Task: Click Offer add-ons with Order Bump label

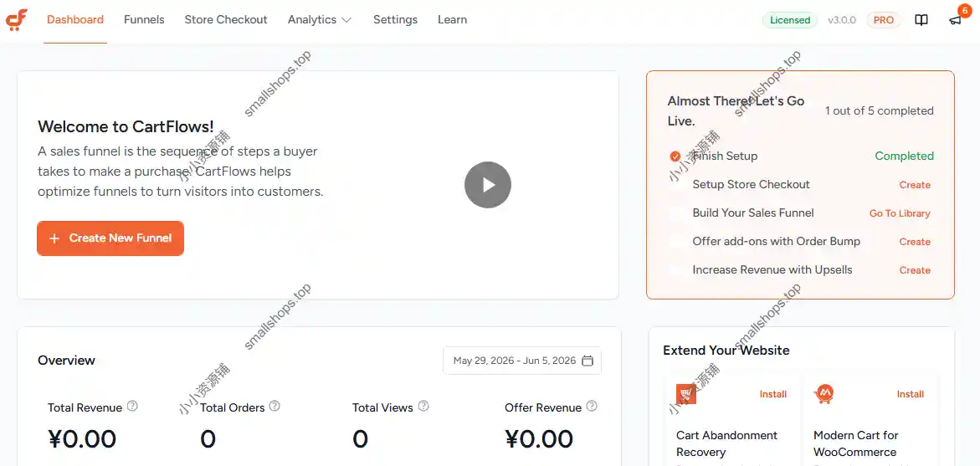Action: pos(777,241)
